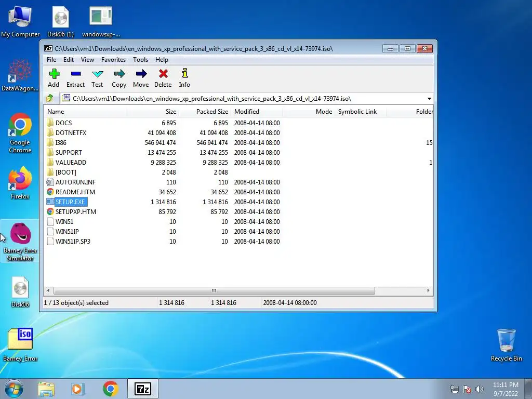The image size is (532, 399).
Task: Open the Edit menu
Action: pos(69,60)
